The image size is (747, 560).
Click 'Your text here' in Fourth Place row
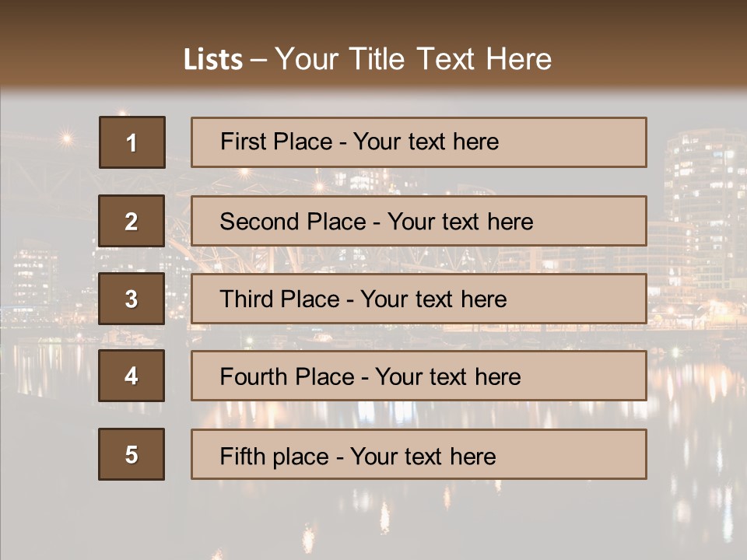pyautogui.click(x=448, y=377)
